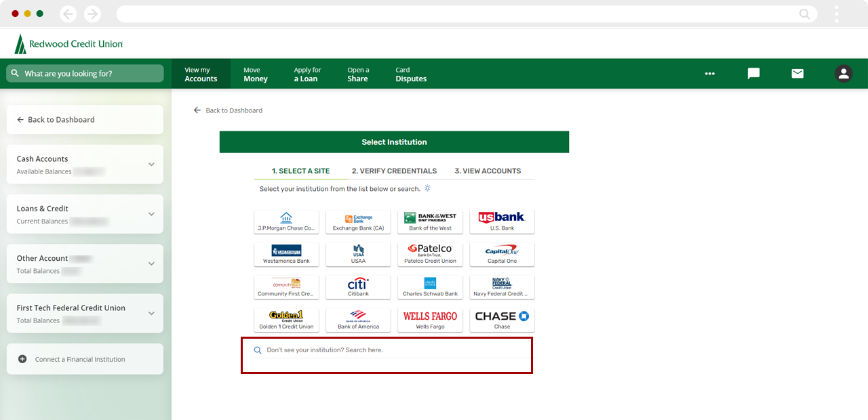Select the Westamerica Bank tile
This screenshot has width=868, height=420.
[x=286, y=255]
